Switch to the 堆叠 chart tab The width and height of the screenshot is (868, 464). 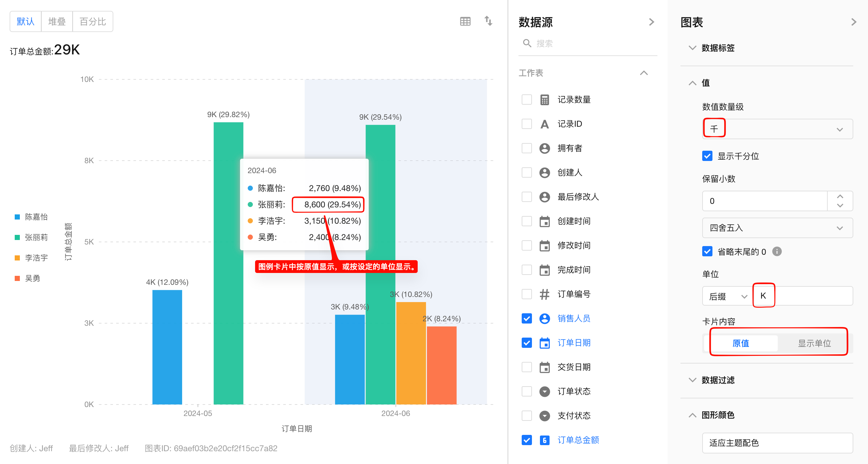pyautogui.click(x=57, y=21)
